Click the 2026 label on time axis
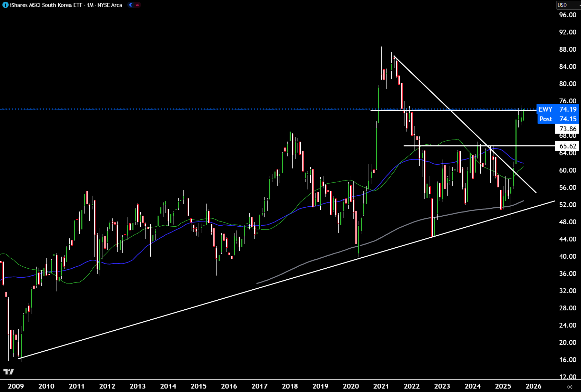The image size is (581, 392). 533,386
